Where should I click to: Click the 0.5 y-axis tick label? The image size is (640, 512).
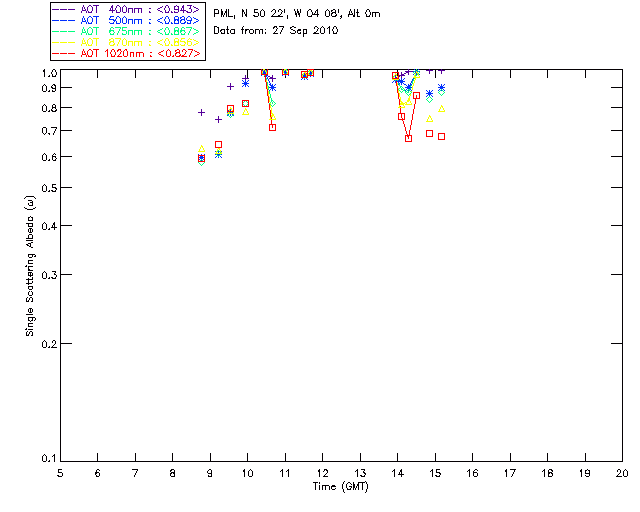(49, 188)
